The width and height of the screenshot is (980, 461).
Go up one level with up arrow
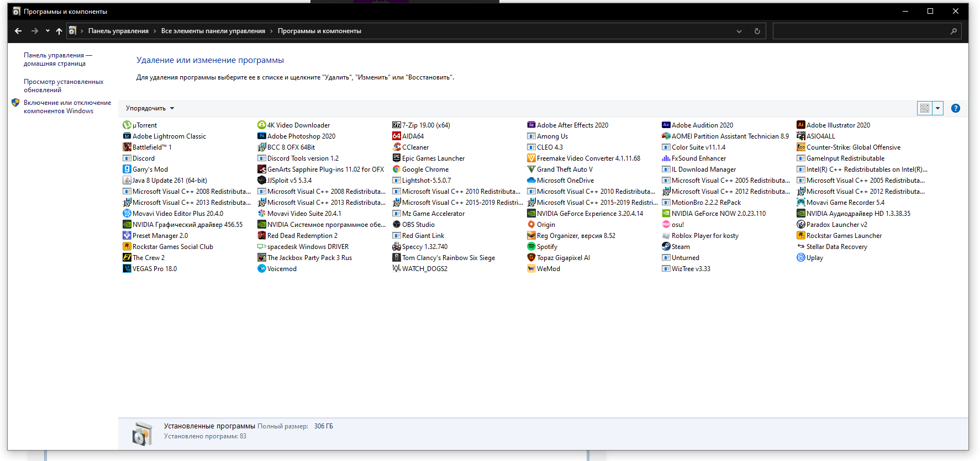pyautogui.click(x=59, y=31)
